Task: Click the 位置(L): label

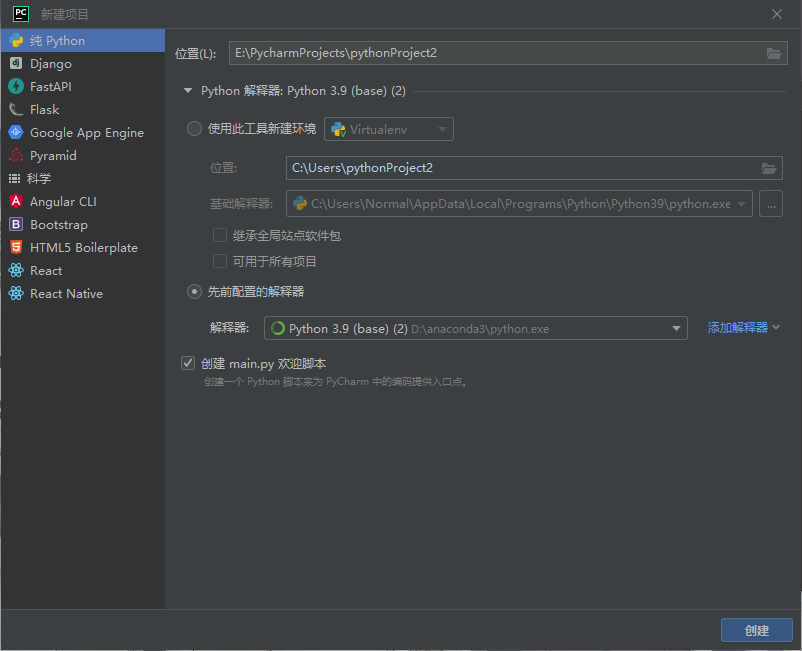Action: 195,53
